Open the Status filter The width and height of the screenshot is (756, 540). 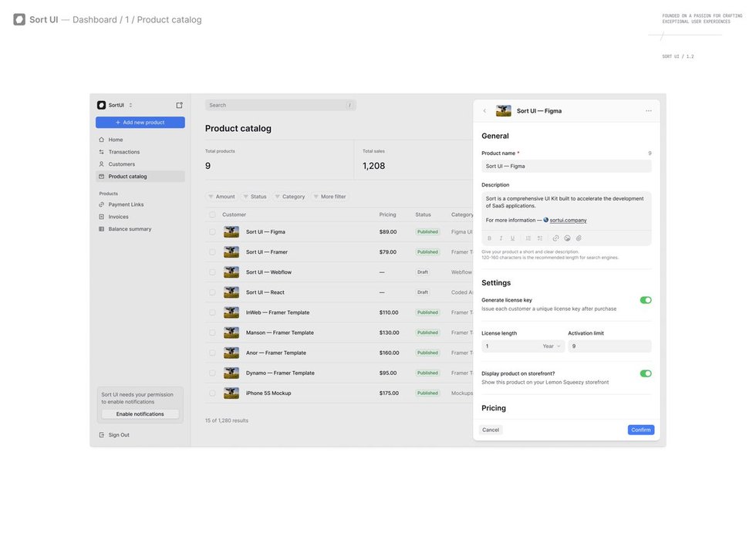[255, 197]
